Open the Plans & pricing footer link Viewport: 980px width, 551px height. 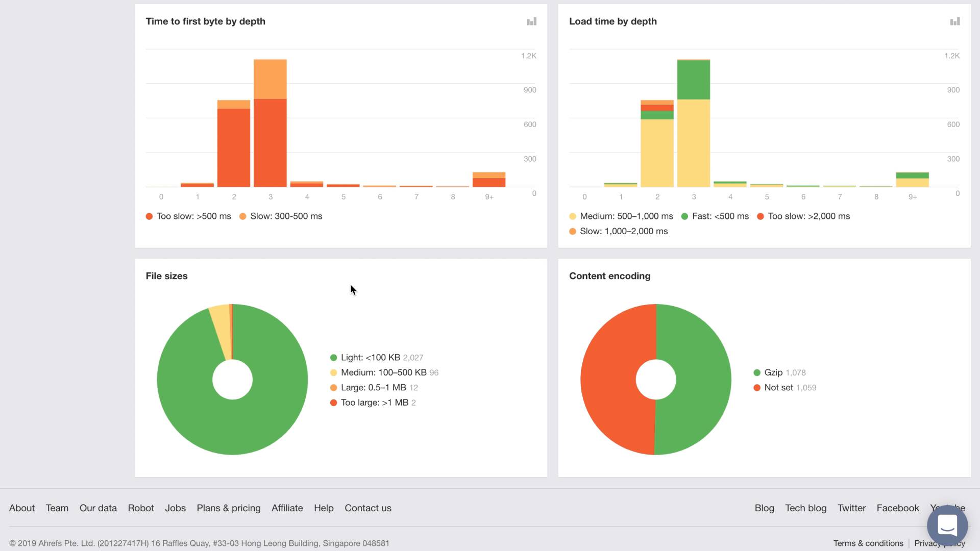[x=229, y=508]
